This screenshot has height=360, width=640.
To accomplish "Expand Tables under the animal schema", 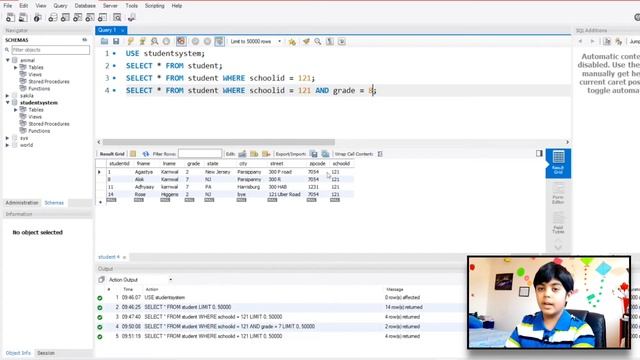I will pos(16,67).
